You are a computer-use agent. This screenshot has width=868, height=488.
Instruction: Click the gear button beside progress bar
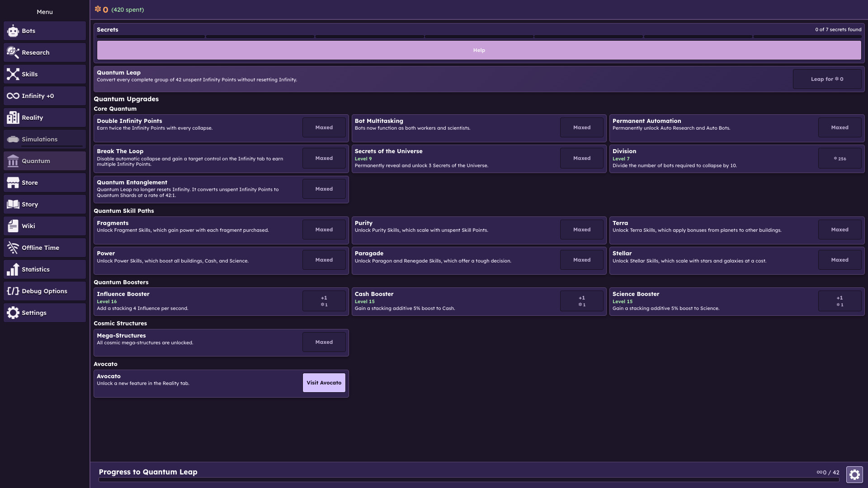pos(854,474)
